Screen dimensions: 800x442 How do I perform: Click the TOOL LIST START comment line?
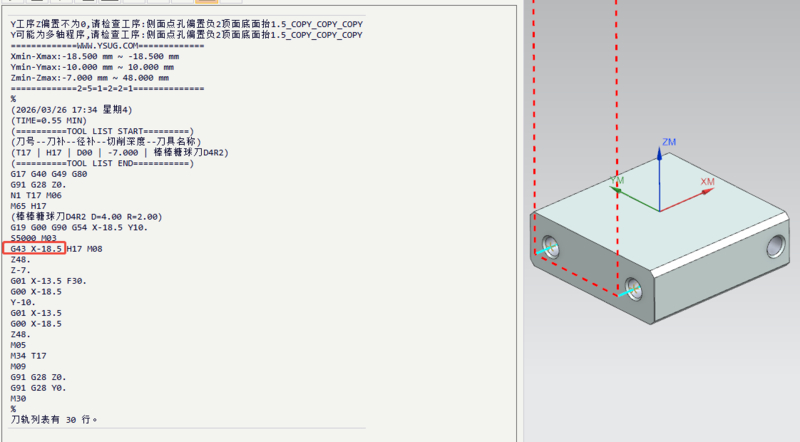pyautogui.click(x=103, y=131)
